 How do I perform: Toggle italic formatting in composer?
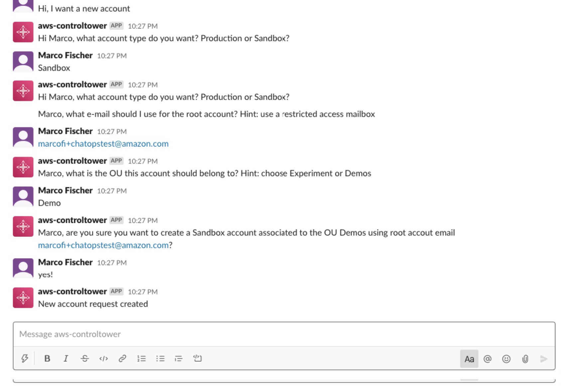(x=66, y=358)
